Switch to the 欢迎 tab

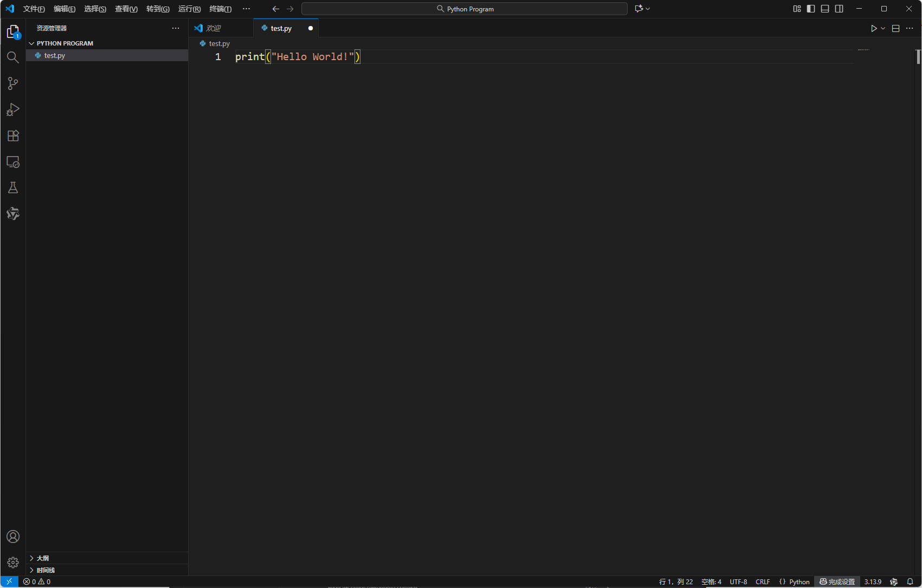(x=214, y=28)
